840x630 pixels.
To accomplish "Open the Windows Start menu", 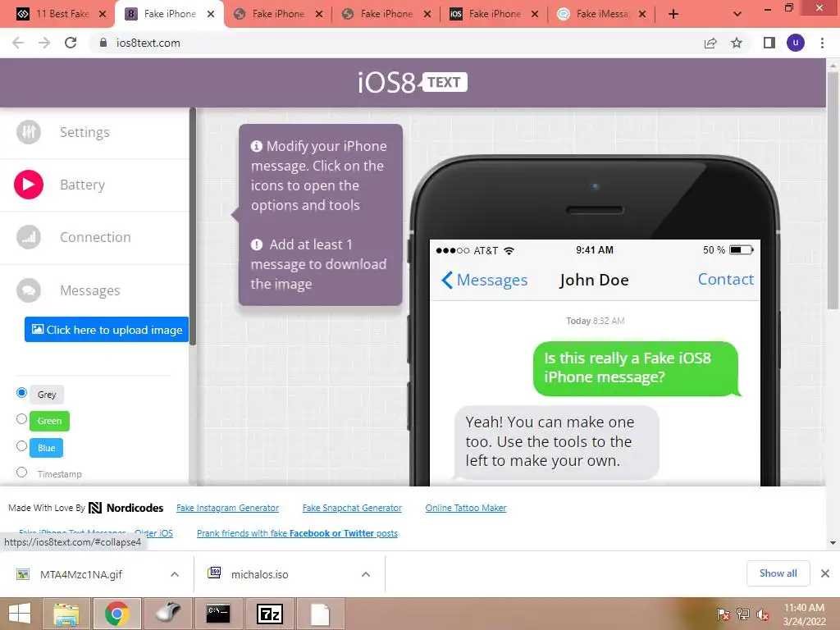I will click(20, 614).
